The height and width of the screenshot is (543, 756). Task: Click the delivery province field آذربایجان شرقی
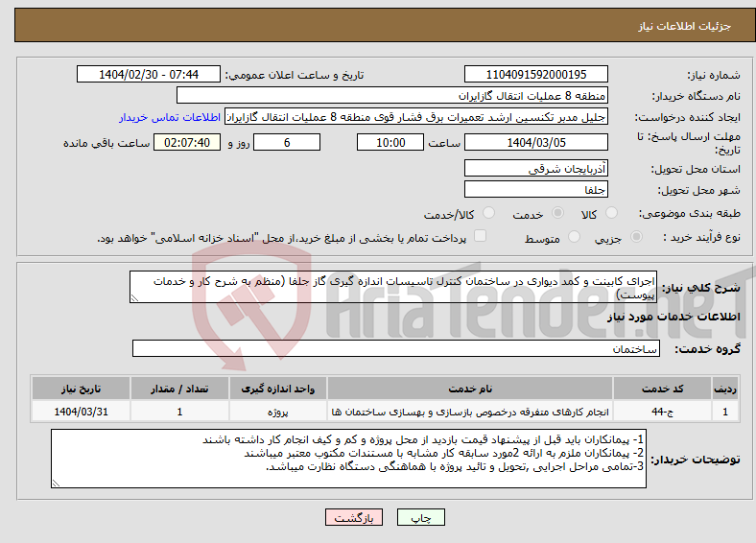pyautogui.click(x=536, y=168)
